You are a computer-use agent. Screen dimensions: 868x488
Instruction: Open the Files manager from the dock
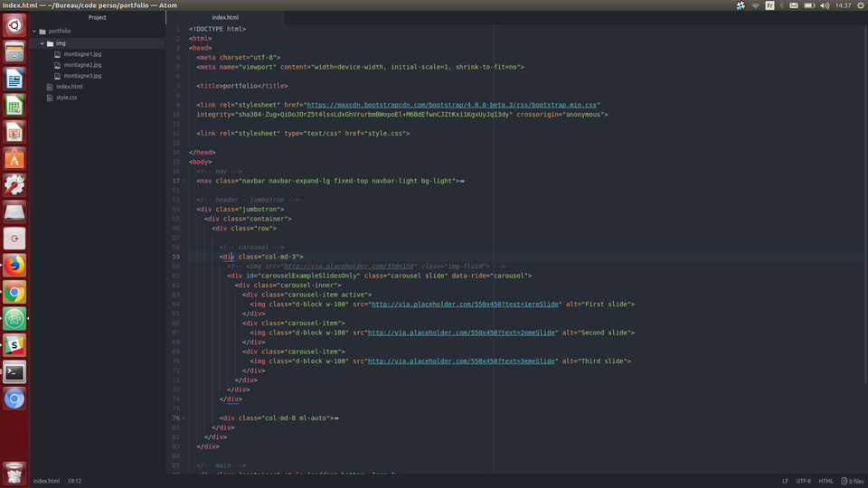pyautogui.click(x=14, y=52)
